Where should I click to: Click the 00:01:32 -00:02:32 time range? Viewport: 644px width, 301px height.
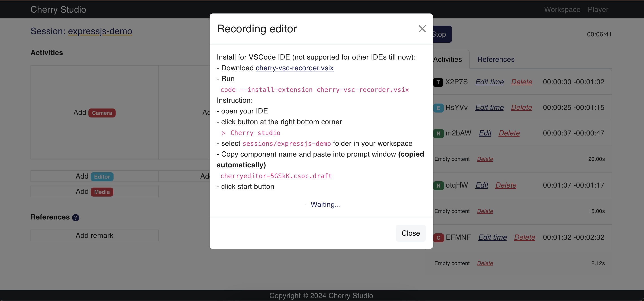pos(574,237)
